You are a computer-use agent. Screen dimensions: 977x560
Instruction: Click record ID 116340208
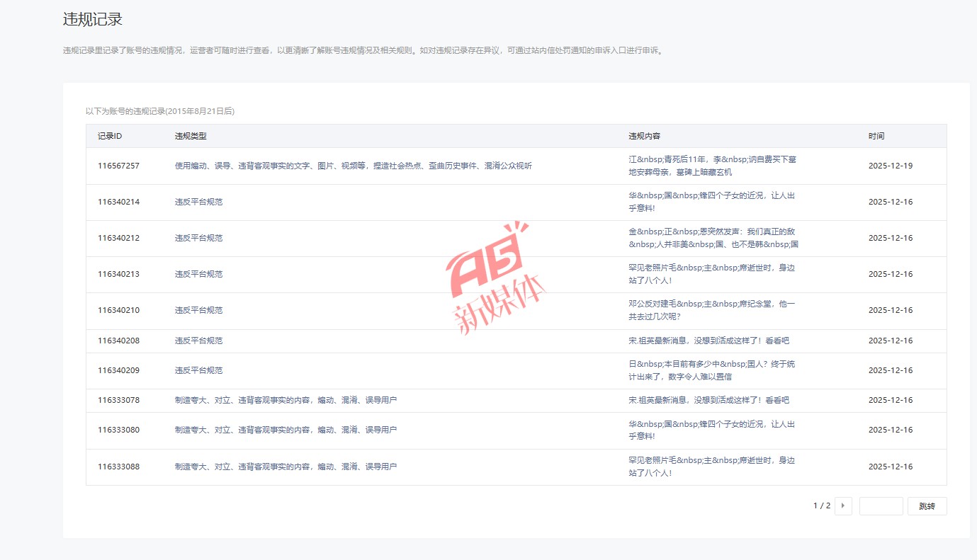118,341
